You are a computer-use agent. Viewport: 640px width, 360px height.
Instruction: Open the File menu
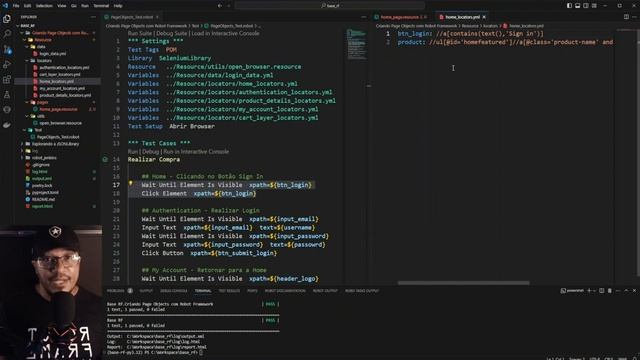pos(16,6)
